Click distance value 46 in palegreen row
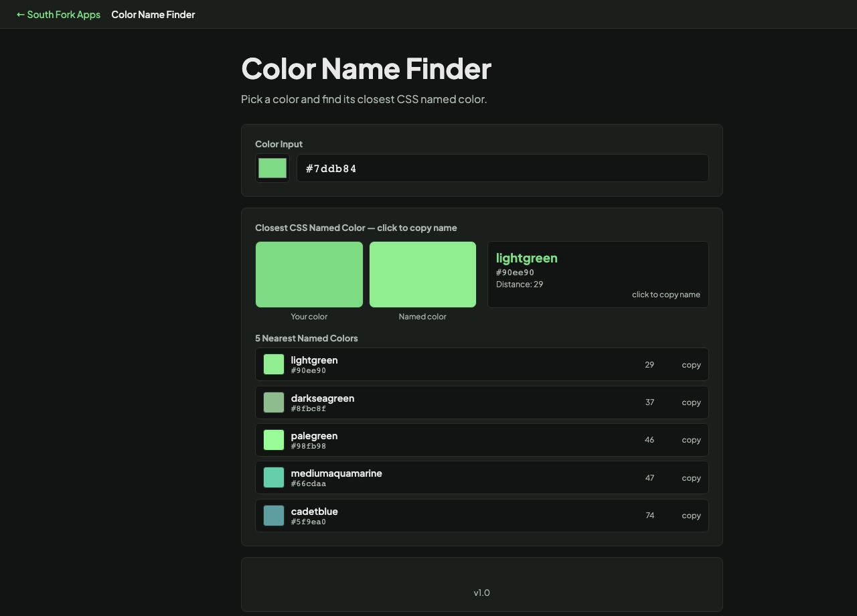The height and width of the screenshot is (616, 857). coord(649,440)
